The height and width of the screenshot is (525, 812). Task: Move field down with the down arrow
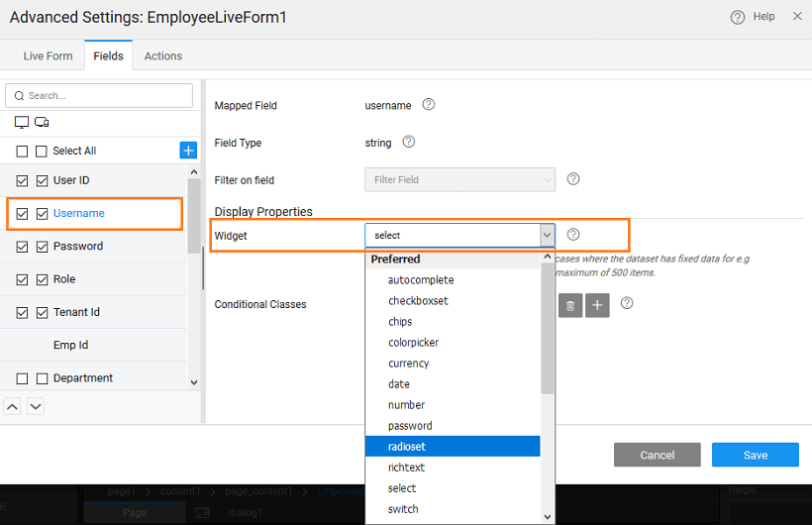(x=35, y=406)
